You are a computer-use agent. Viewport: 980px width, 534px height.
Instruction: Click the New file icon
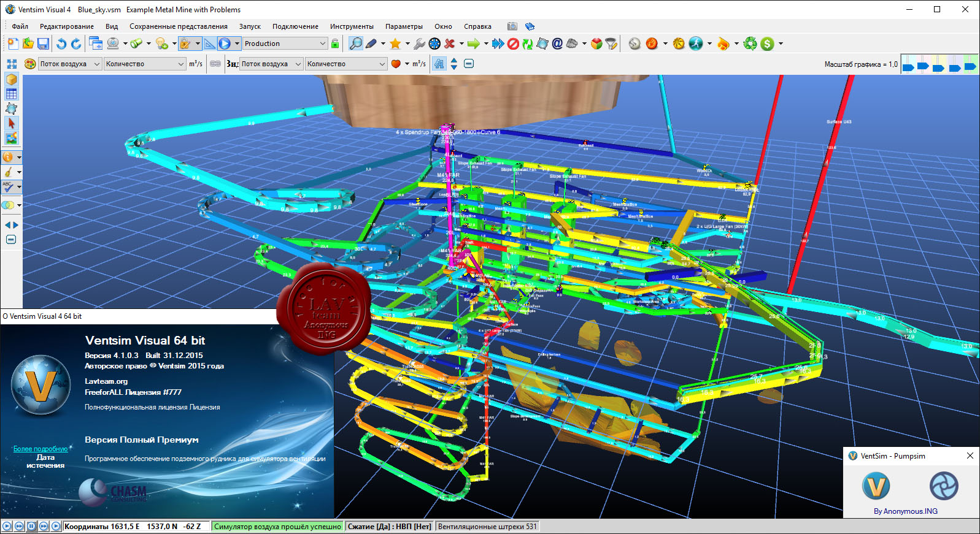[x=13, y=44]
